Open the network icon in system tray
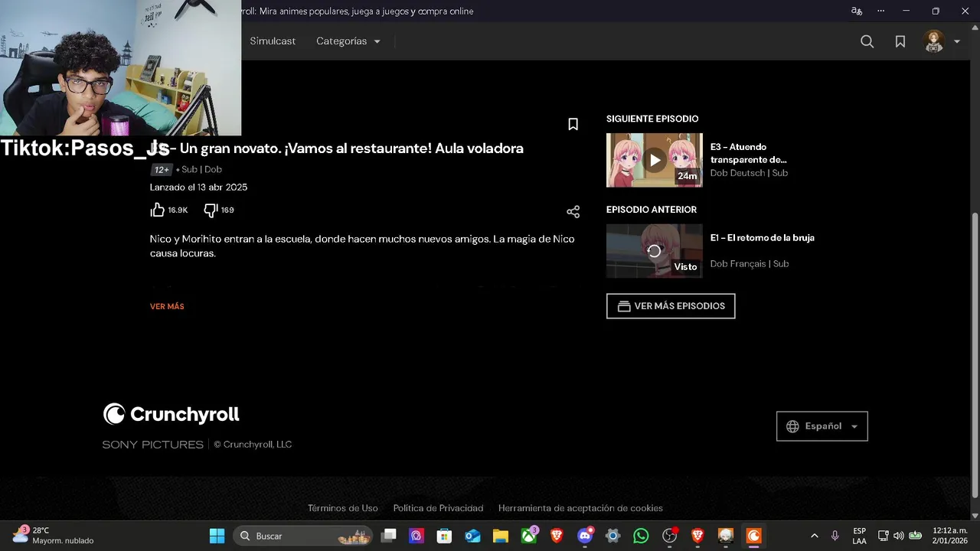980x551 pixels. [883, 536]
